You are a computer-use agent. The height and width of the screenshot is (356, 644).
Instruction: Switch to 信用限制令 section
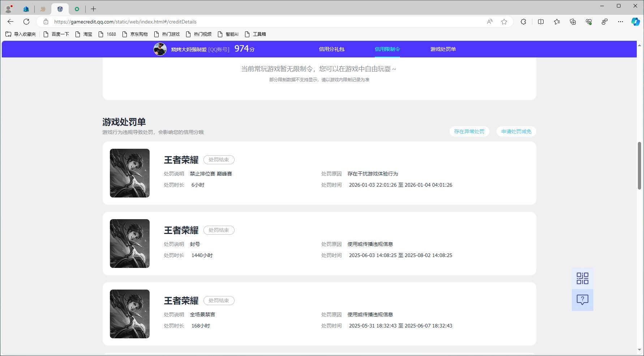[x=387, y=49]
